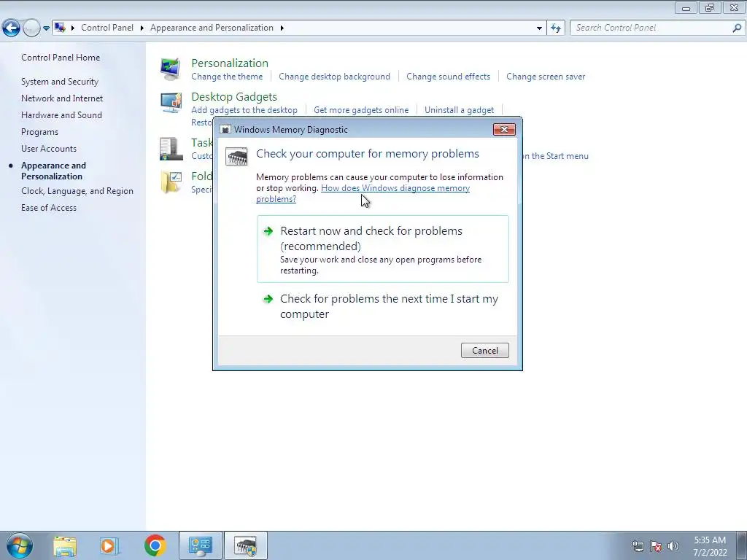Image resolution: width=747 pixels, height=560 pixels.
Task: Click the memory chip icon in dialog
Action: [x=237, y=157]
